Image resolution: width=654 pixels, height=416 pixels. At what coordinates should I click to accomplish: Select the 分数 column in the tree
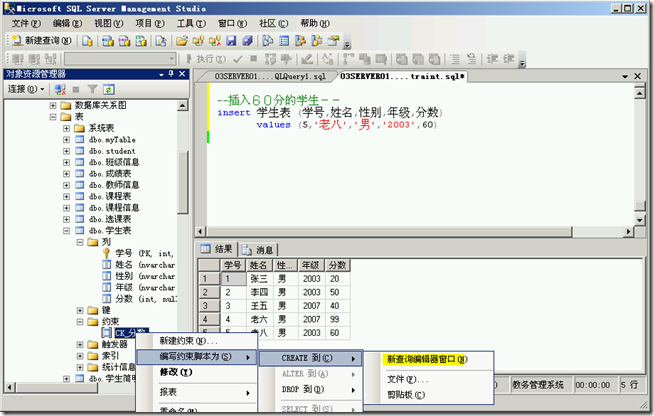tap(145, 299)
